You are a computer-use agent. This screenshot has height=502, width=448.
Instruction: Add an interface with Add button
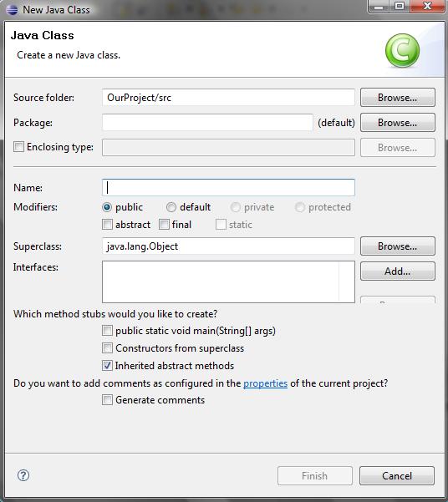(397, 271)
